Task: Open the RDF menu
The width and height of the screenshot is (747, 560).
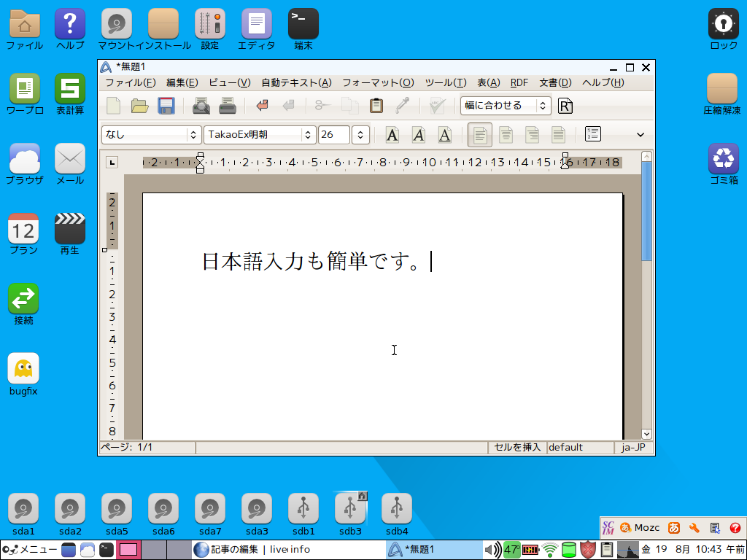Action: 519,83
